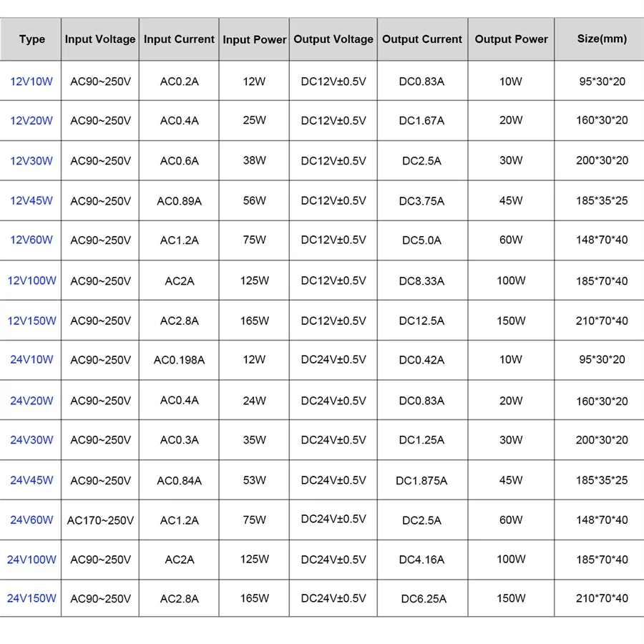
Task: Click the DC1.25A output current cell
Action: point(421,440)
